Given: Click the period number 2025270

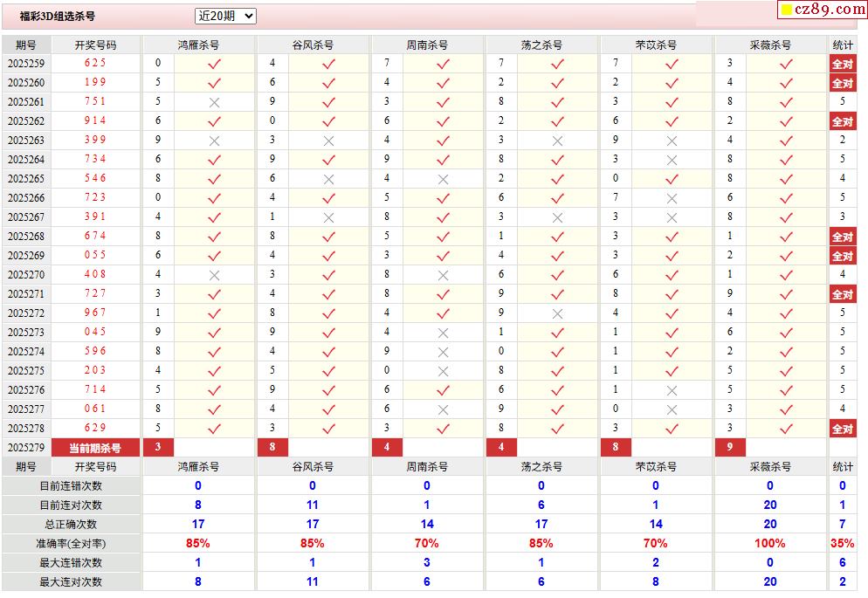Looking at the screenshot, I should pos(26,274).
